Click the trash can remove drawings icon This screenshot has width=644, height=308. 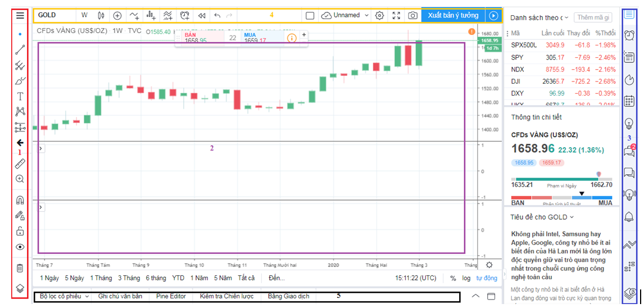click(x=20, y=269)
